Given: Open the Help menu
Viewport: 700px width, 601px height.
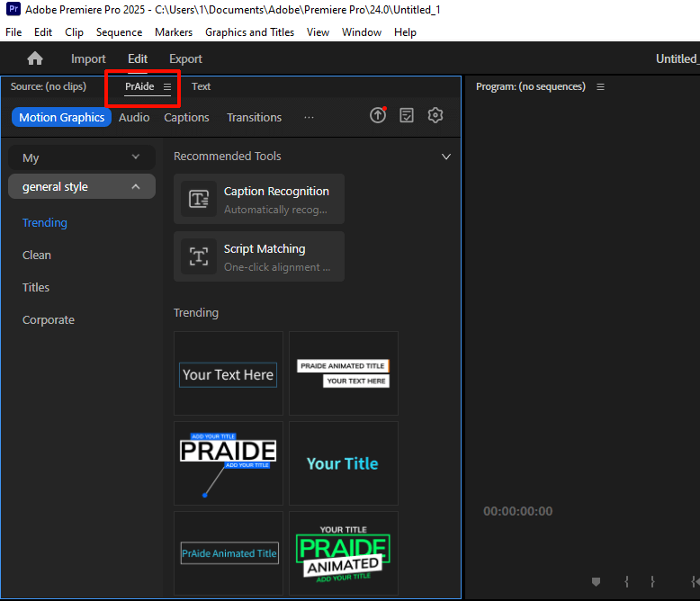Looking at the screenshot, I should (405, 32).
